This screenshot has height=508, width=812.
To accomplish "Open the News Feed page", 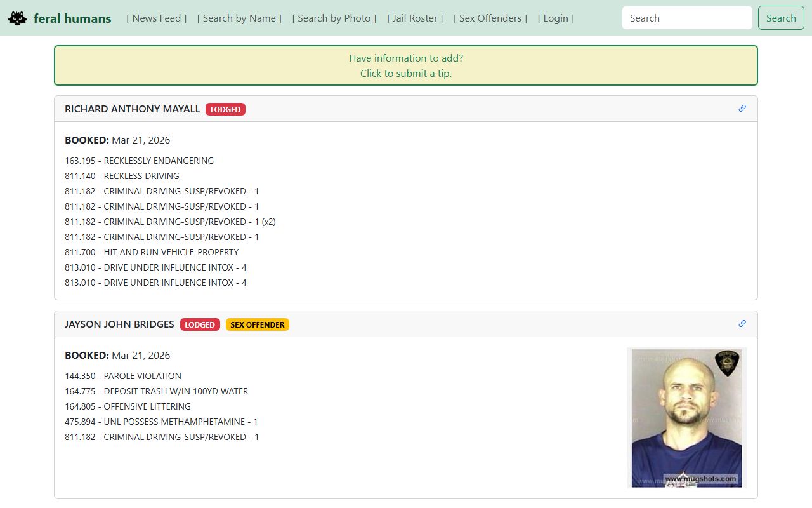I will coord(157,18).
